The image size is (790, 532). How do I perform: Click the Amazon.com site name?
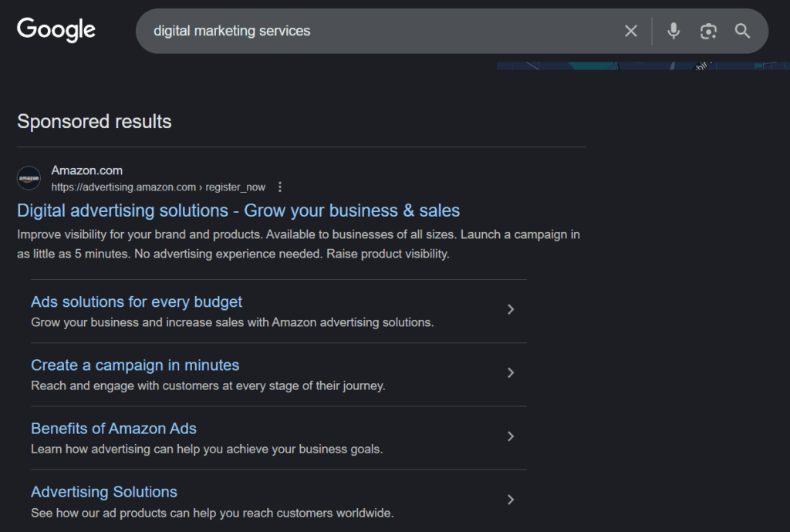(87, 170)
